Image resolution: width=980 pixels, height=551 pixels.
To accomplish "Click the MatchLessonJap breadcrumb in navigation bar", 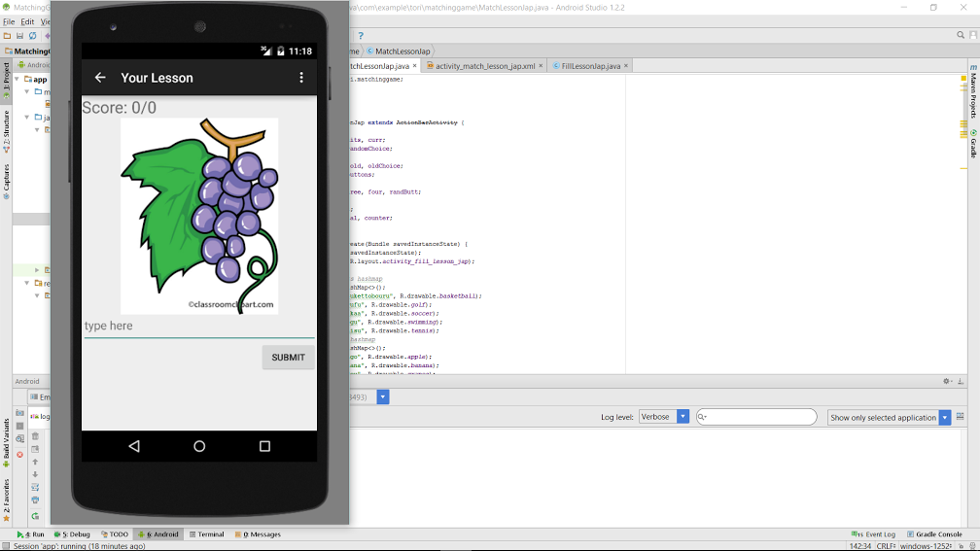I will (x=399, y=52).
